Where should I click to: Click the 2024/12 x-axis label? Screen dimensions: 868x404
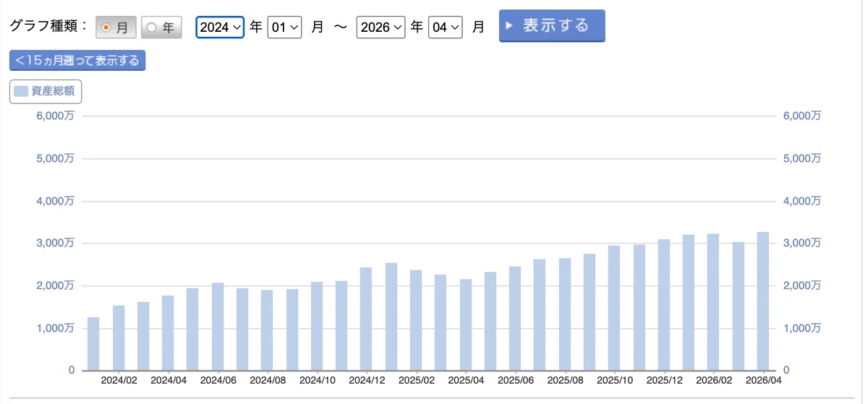(x=367, y=379)
